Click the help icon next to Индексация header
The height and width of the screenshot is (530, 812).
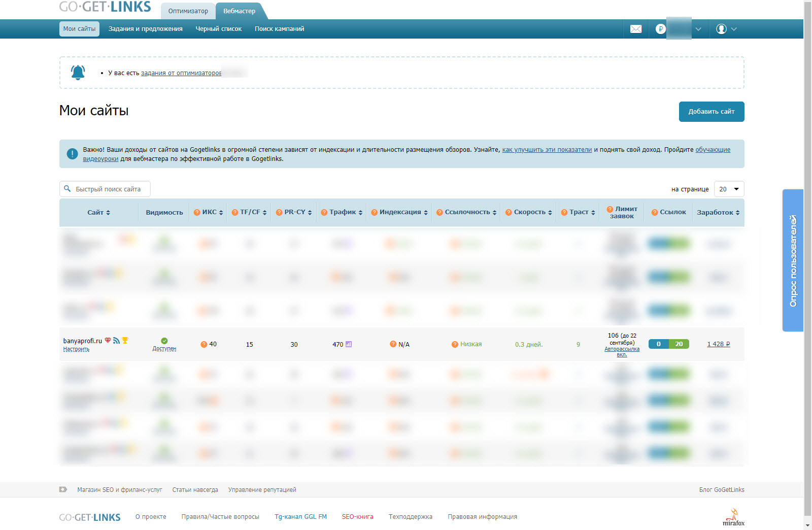(375, 212)
